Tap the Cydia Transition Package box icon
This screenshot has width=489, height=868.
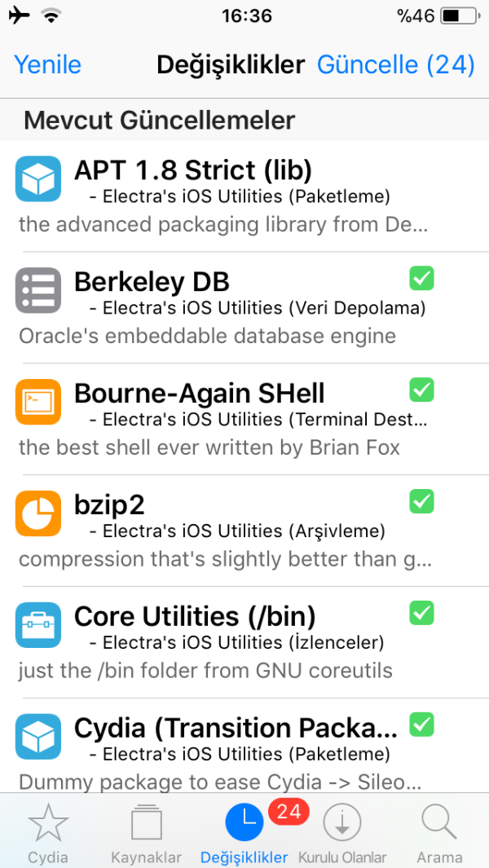pyautogui.click(x=38, y=737)
